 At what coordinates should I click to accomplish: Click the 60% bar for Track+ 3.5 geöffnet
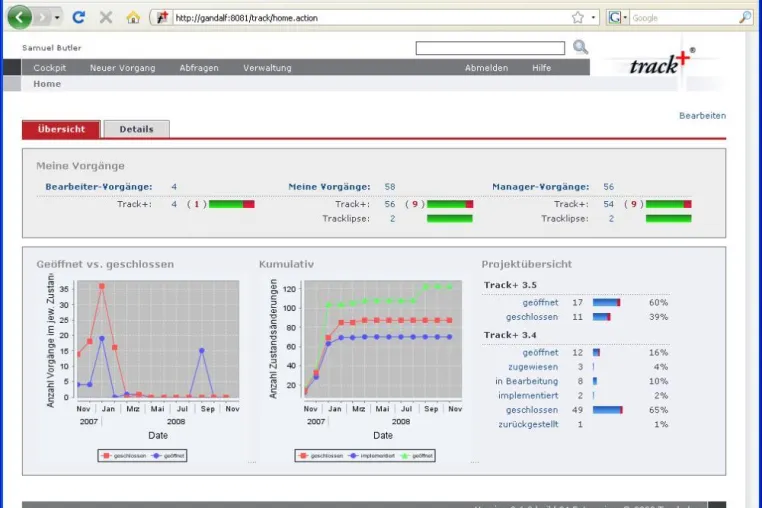pyautogui.click(x=606, y=302)
